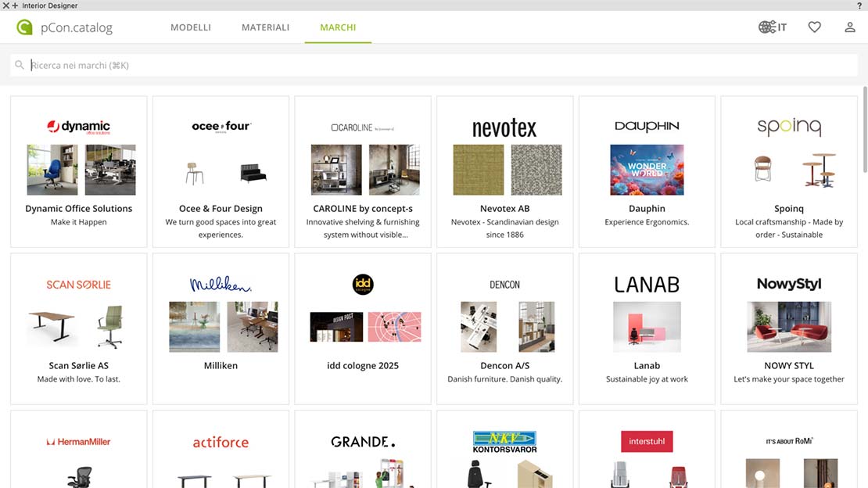This screenshot has width=868, height=488.
Task: Open the NOWY STYL lounge image
Action: click(x=788, y=327)
